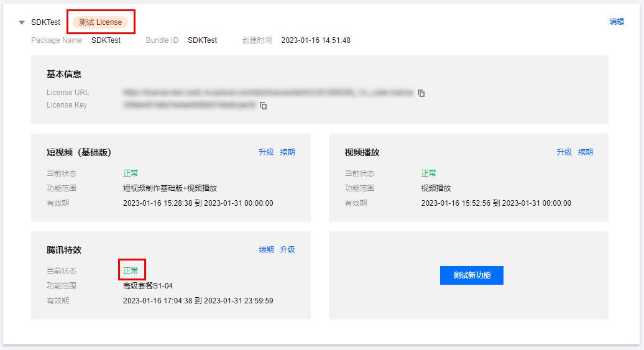
Task: Select text 短视频制作基础版+视频播放
Action: [x=170, y=188]
